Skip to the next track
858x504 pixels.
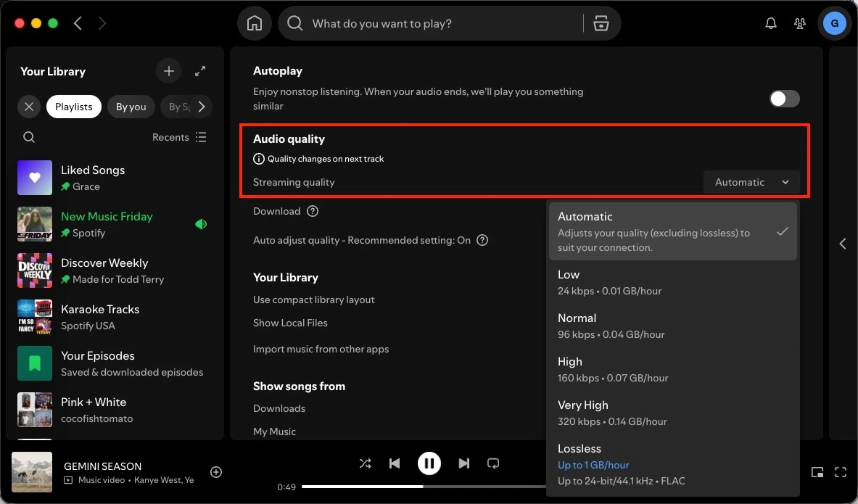pyautogui.click(x=463, y=463)
